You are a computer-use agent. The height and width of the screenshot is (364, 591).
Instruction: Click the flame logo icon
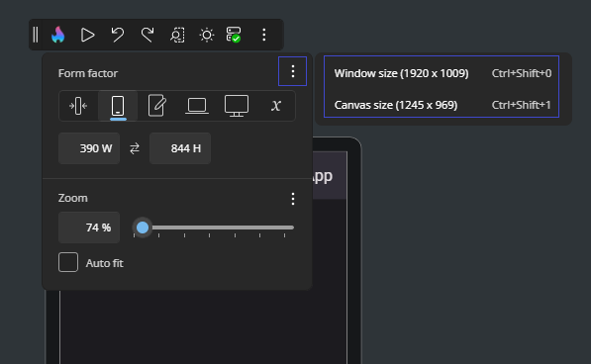58,35
